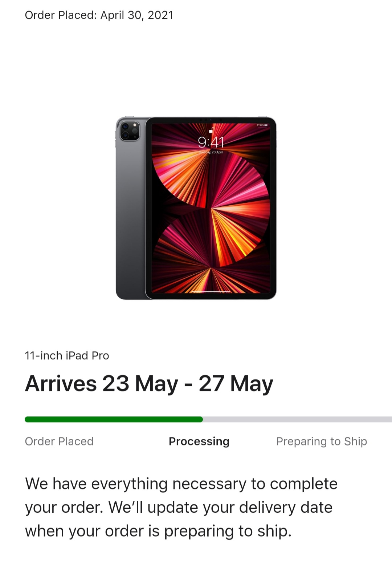392x565 pixels.
Task: Tap the battery indicator on the iPad lock screen
Action: pos(266,125)
